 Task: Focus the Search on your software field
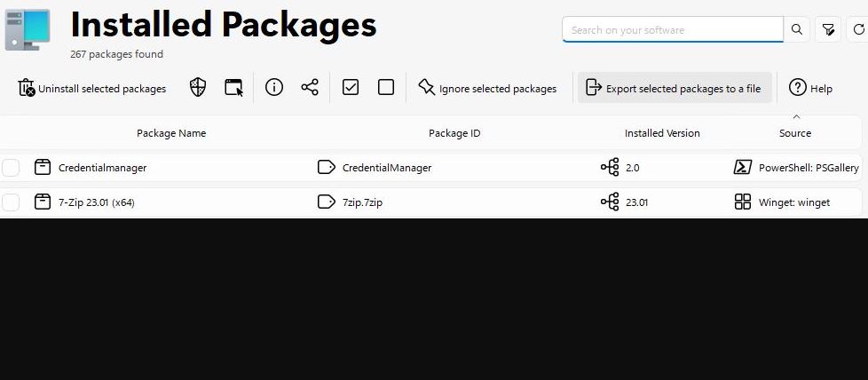point(673,30)
